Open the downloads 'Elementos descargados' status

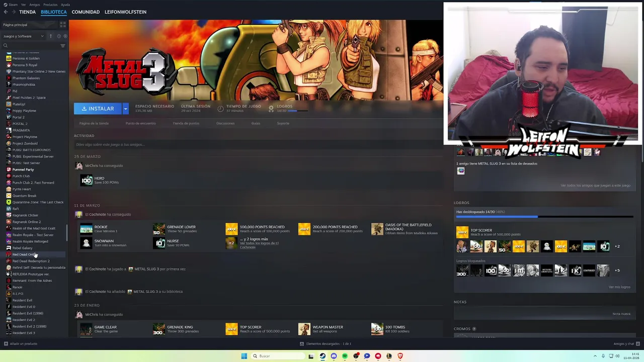point(326,344)
